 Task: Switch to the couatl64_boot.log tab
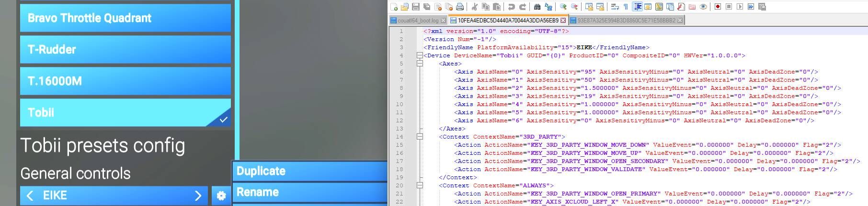coord(415,21)
